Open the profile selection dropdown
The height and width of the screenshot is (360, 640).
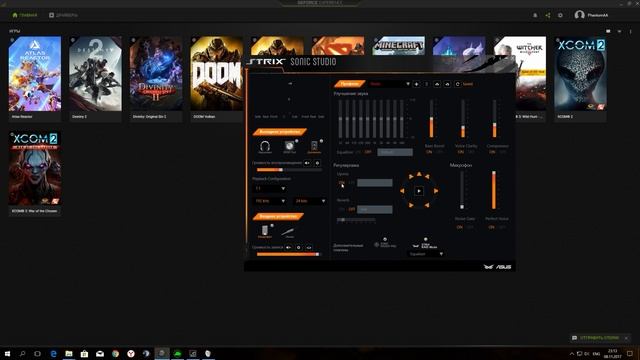pyautogui.click(x=389, y=84)
